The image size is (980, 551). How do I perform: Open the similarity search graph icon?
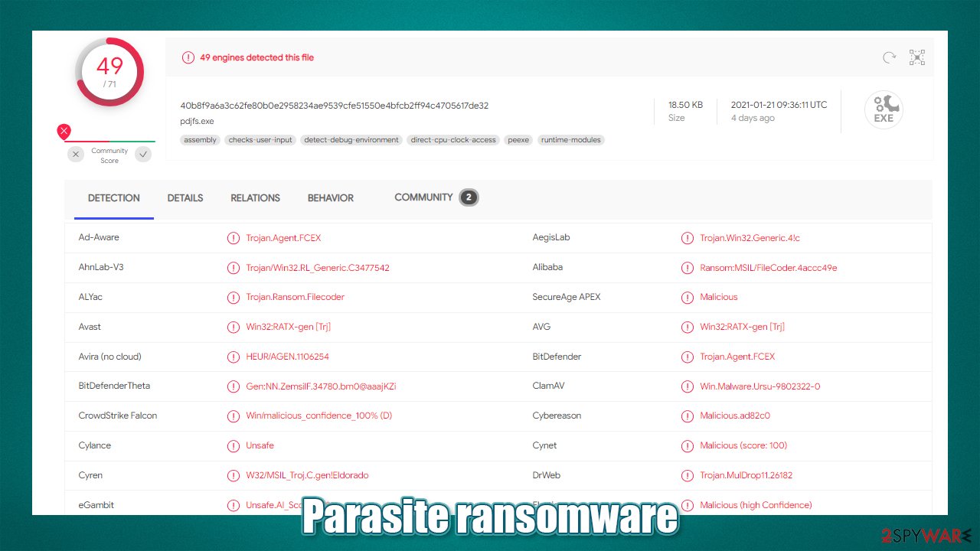point(916,57)
